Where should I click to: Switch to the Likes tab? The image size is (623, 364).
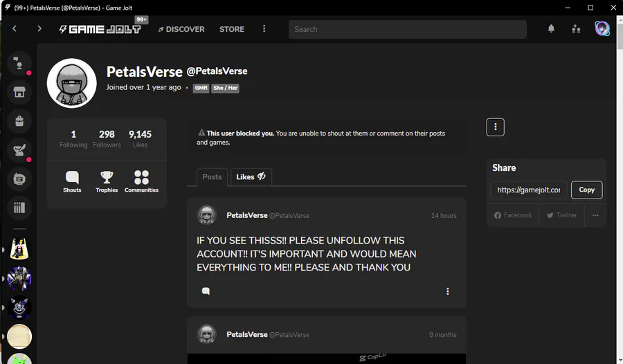(251, 177)
